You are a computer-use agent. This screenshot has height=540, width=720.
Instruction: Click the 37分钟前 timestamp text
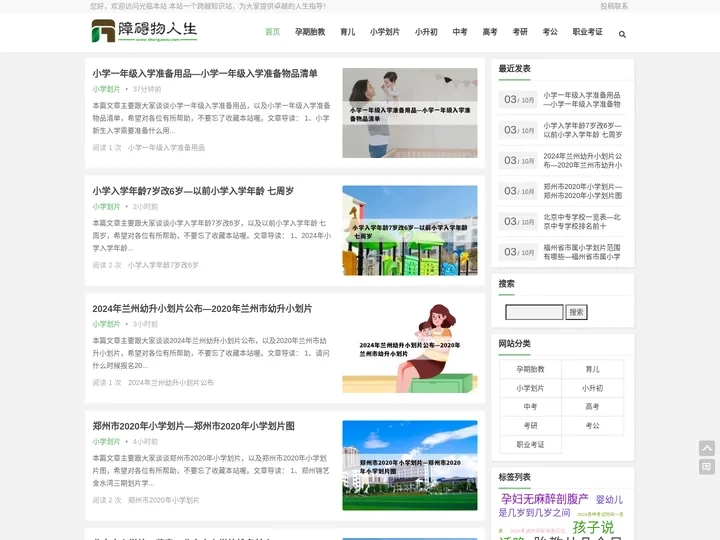147,89
